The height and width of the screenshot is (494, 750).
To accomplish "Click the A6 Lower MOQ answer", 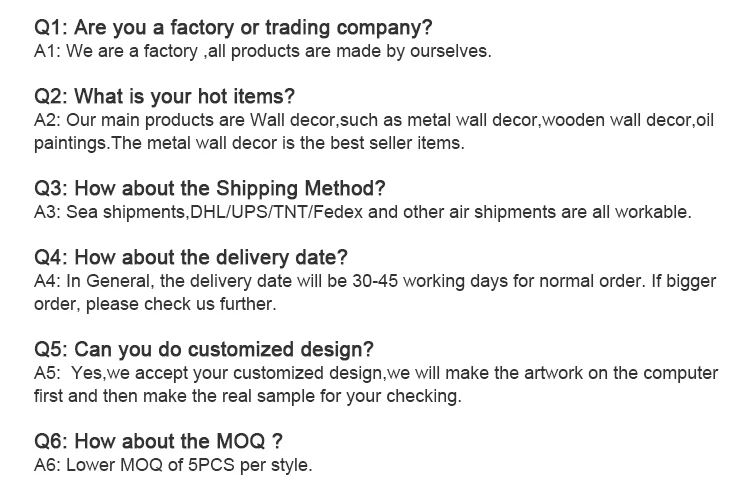I will click(x=173, y=464).
